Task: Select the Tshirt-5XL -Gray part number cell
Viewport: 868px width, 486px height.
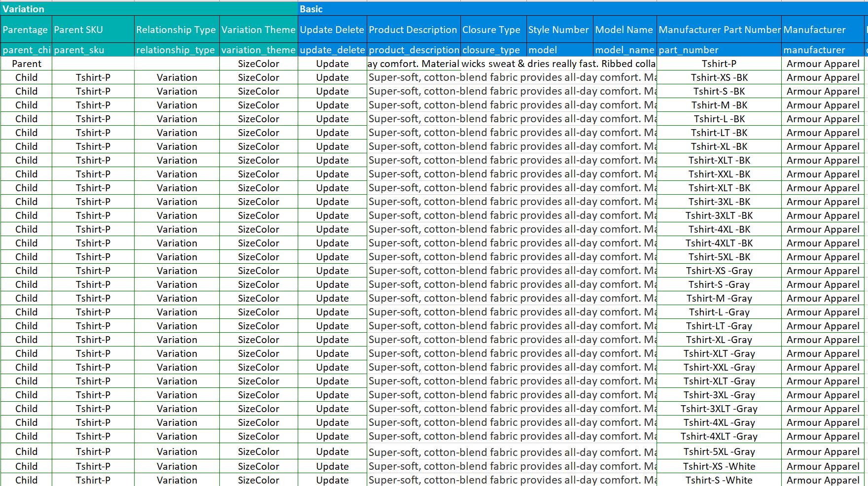Action: tap(719, 451)
